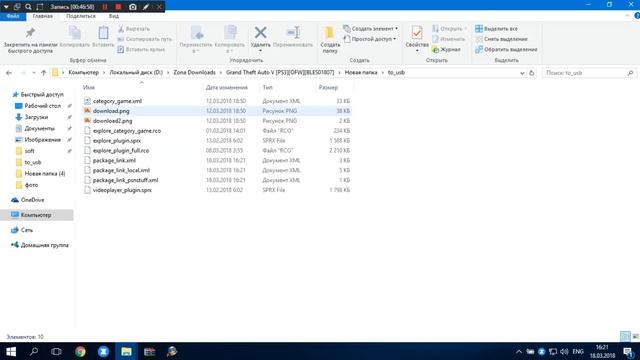Click Paste shortcut in the ribbon
The height and width of the screenshot is (360, 640).
[x=141, y=49]
